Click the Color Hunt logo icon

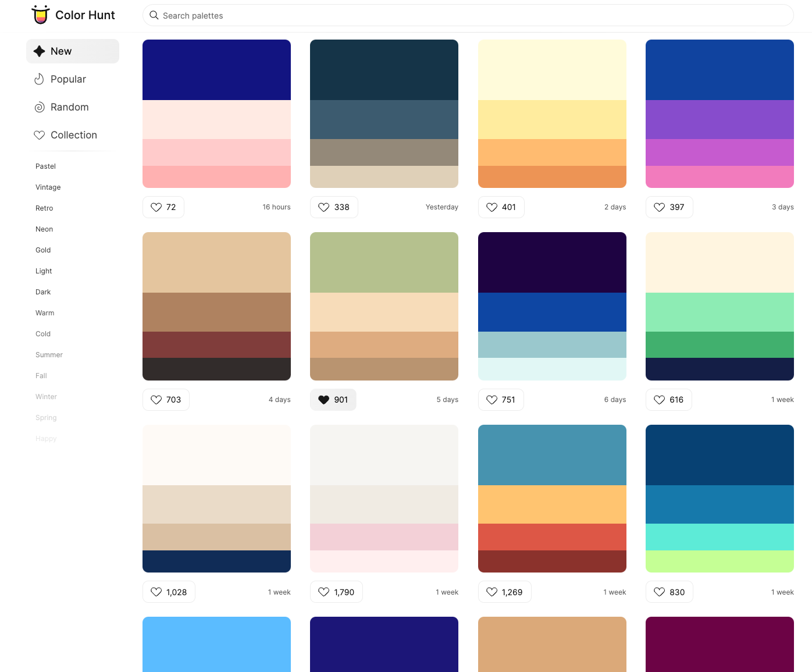click(40, 15)
